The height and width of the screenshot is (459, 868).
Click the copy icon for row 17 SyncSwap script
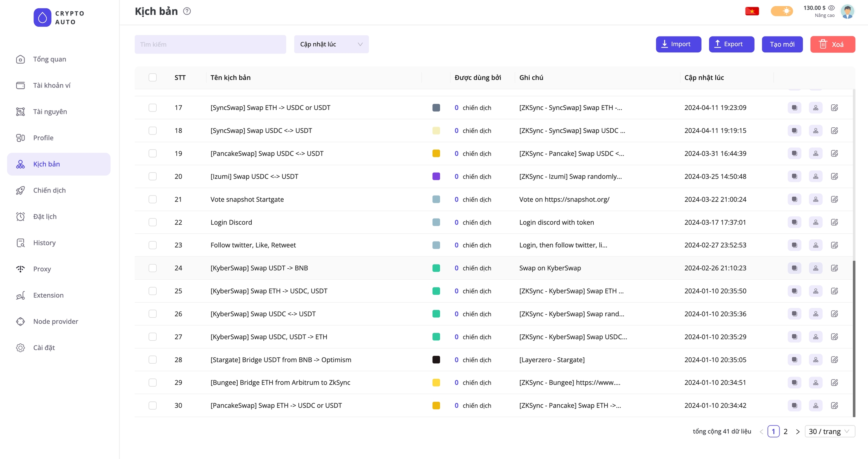pos(794,108)
